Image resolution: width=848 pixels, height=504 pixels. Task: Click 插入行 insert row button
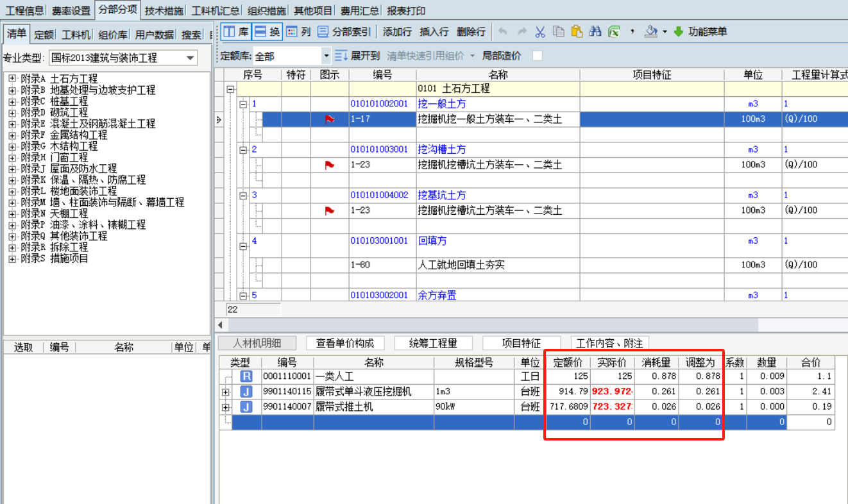point(434,31)
